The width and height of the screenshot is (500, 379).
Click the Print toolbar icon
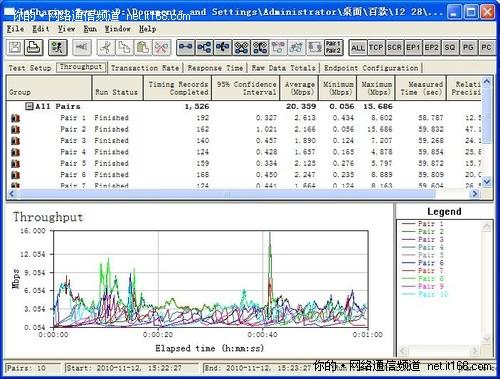pos(34,48)
